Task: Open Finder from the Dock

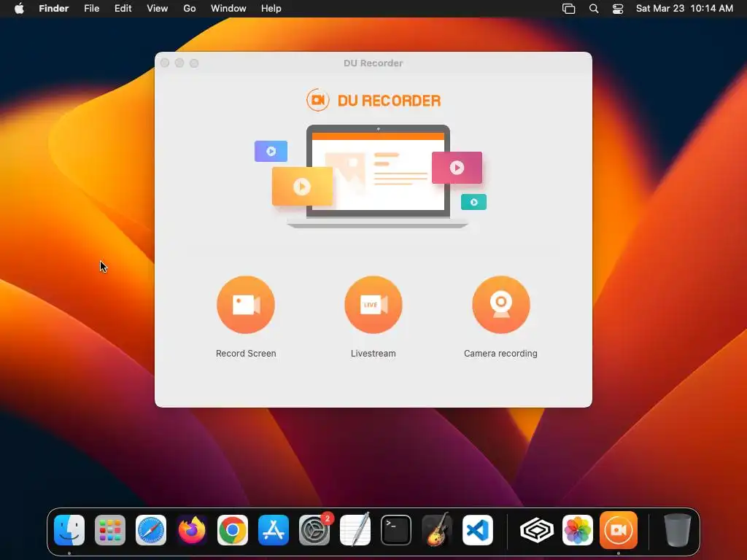Action: click(x=69, y=530)
